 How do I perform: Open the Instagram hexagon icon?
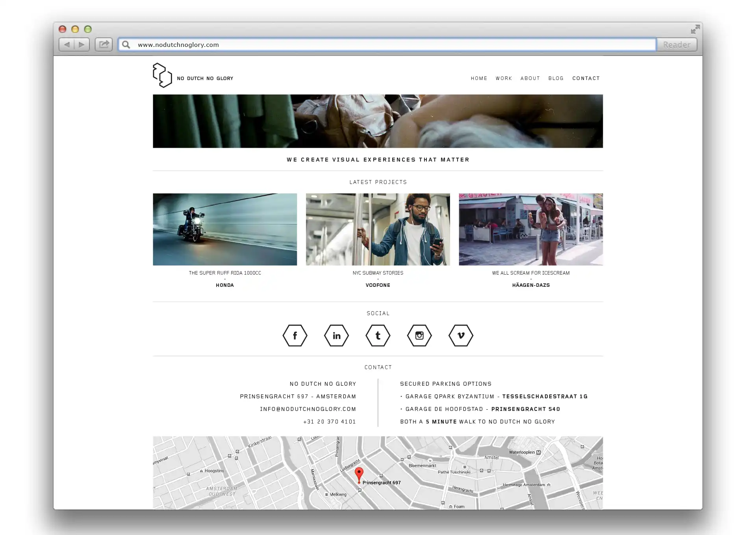[x=419, y=335]
